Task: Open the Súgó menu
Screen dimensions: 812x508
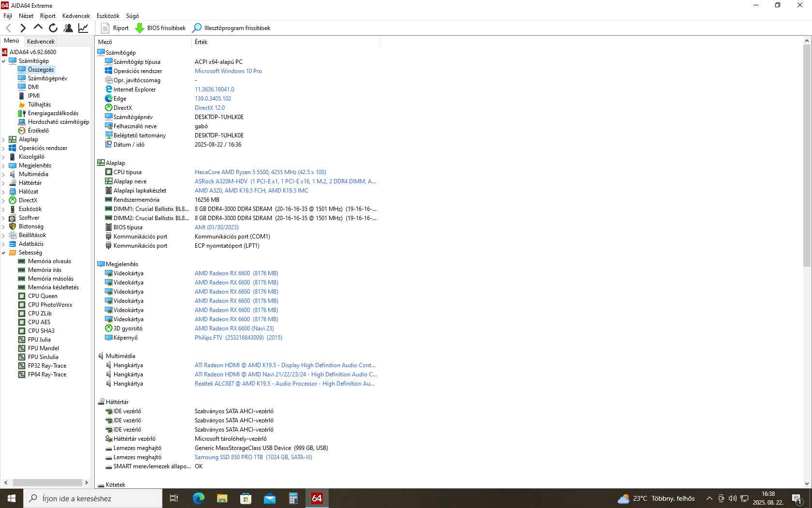Action: pyautogui.click(x=132, y=16)
